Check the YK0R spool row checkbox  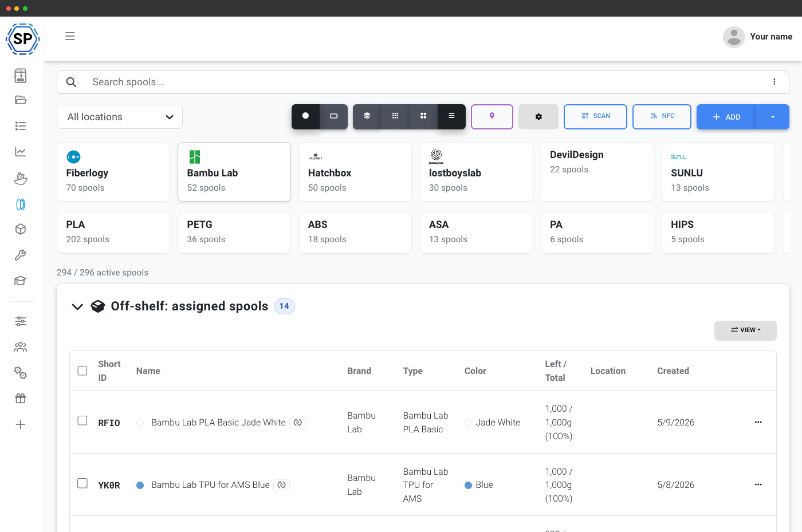point(82,483)
